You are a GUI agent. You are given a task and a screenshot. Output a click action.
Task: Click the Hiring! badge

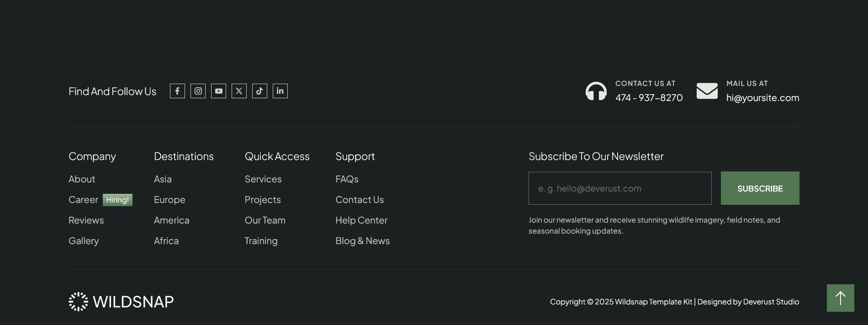click(x=117, y=200)
